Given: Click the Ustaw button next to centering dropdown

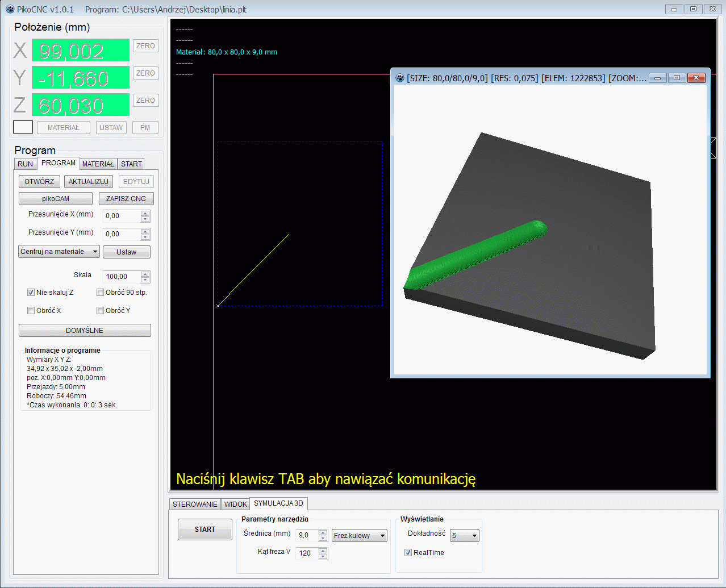Looking at the screenshot, I should pos(127,252).
